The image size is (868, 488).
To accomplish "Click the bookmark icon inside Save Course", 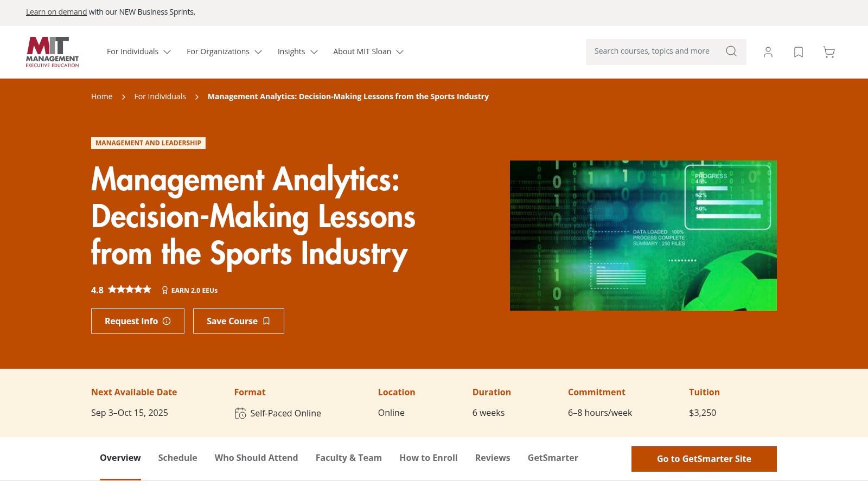I will click(x=266, y=321).
